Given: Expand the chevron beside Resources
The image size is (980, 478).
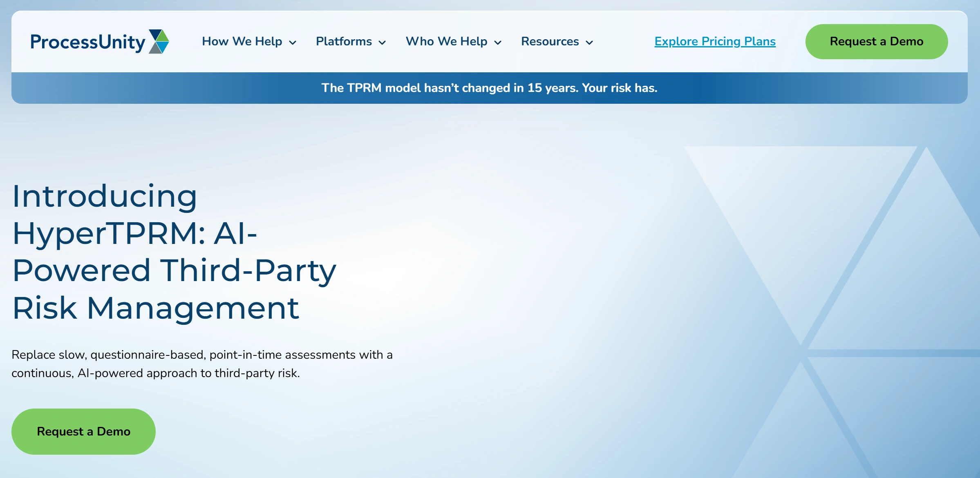Looking at the screenshot, I should [x=589, y=42].
